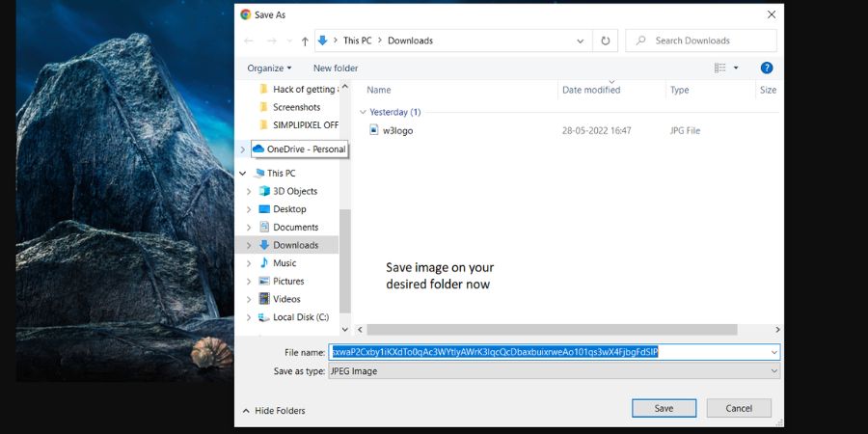
Task: Click the 28-05-2022 16:47 date cell
Action: [596, 130]
